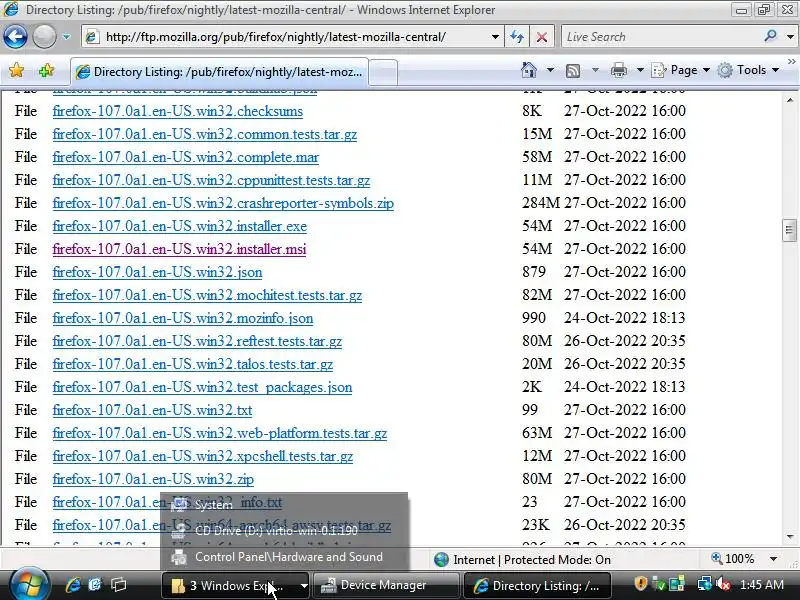Click the scrollbar up arrow
The width and height of the screenshot is (800, 600).
790,100
